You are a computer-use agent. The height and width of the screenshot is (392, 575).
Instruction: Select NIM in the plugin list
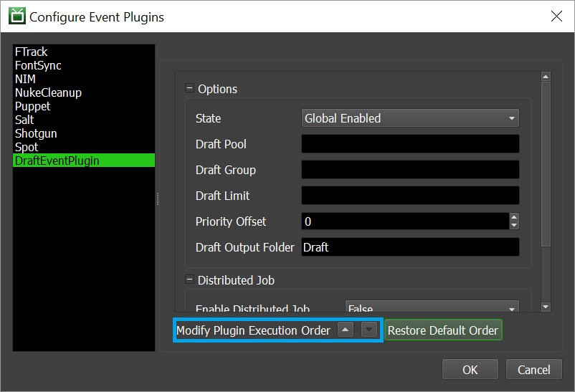click(84, 79)
